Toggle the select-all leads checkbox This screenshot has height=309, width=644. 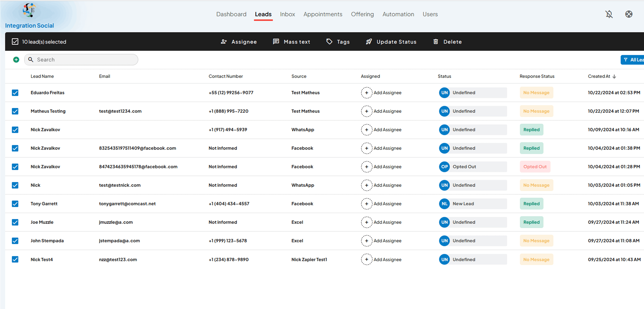(x=15, y=42)
